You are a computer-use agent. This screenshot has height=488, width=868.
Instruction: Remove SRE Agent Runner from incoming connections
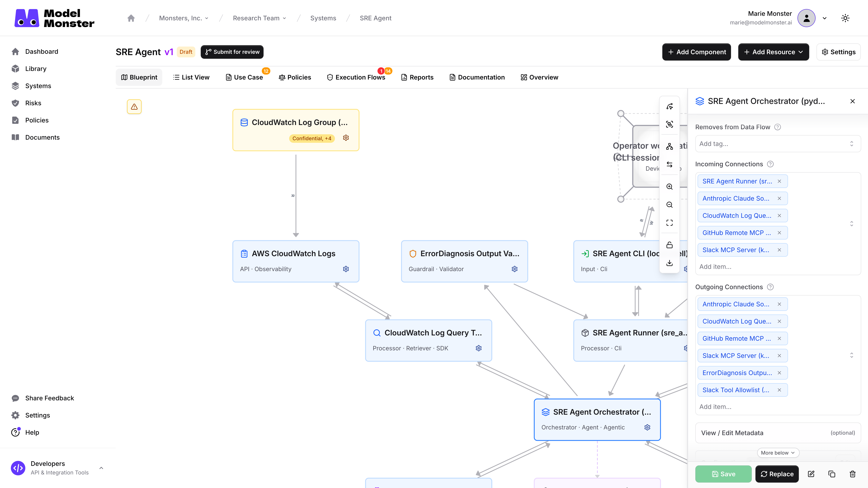pyautogui.click(x=779, y=181)
